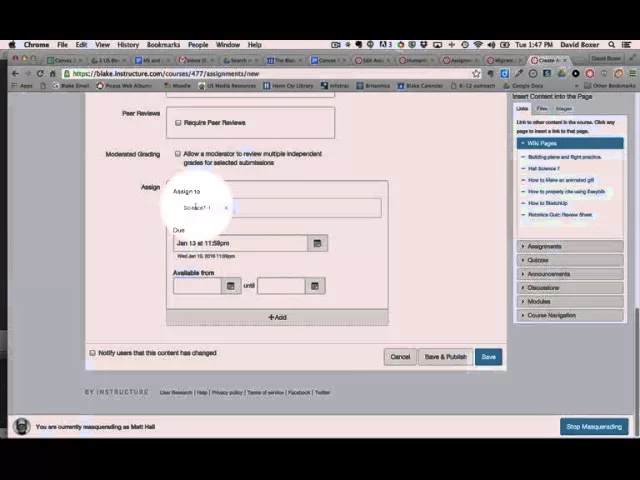Open the Wi-Fi status menu
Screen dimensions: 640x480
478,45
